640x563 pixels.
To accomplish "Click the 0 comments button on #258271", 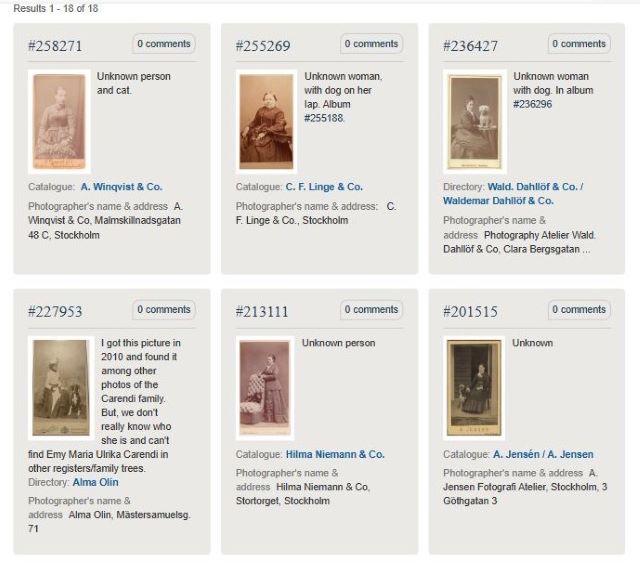I will click(164, 44).
